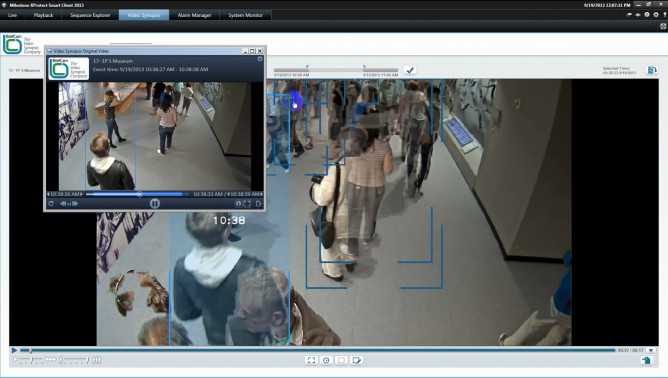The width and height of the screenshot is (668, 378).
Task: Switch to the Playback tab
Action: tap(43, 15)
